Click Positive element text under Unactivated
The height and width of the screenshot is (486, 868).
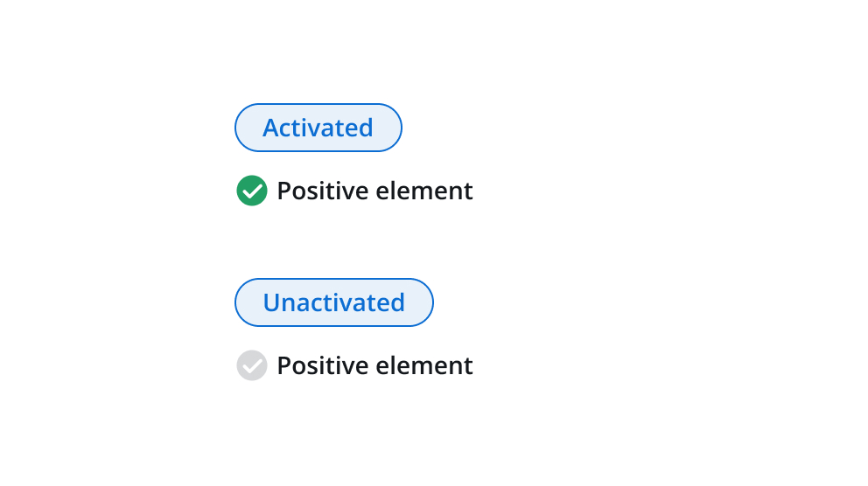tap(374, 365)
